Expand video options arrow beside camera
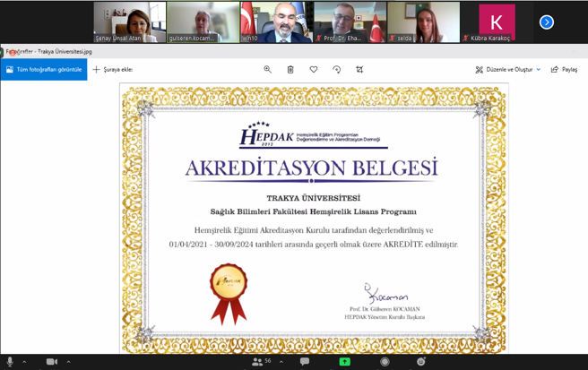 coord(68,362)
